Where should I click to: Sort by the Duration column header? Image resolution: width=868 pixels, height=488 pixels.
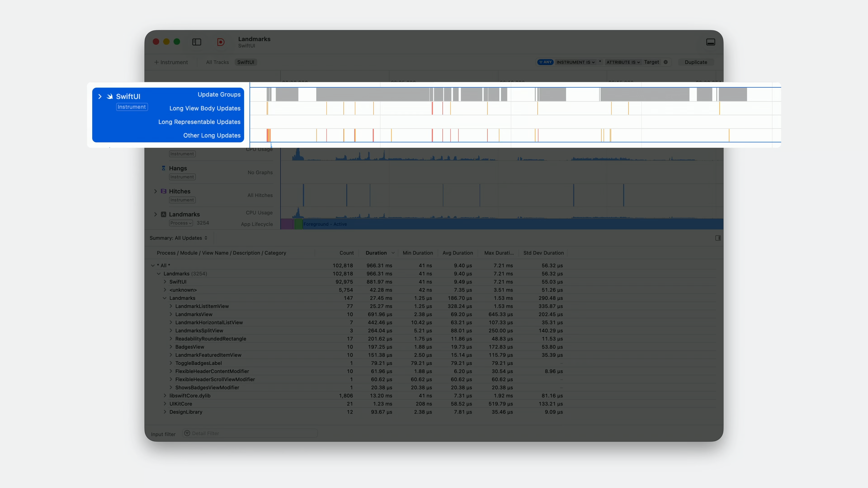[x=376, y=253]
